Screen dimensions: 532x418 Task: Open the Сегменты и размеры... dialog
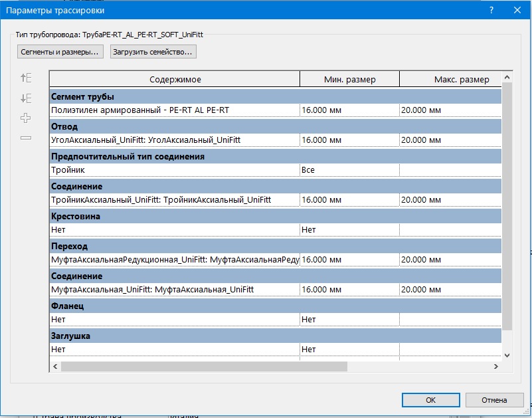(60, 52)
